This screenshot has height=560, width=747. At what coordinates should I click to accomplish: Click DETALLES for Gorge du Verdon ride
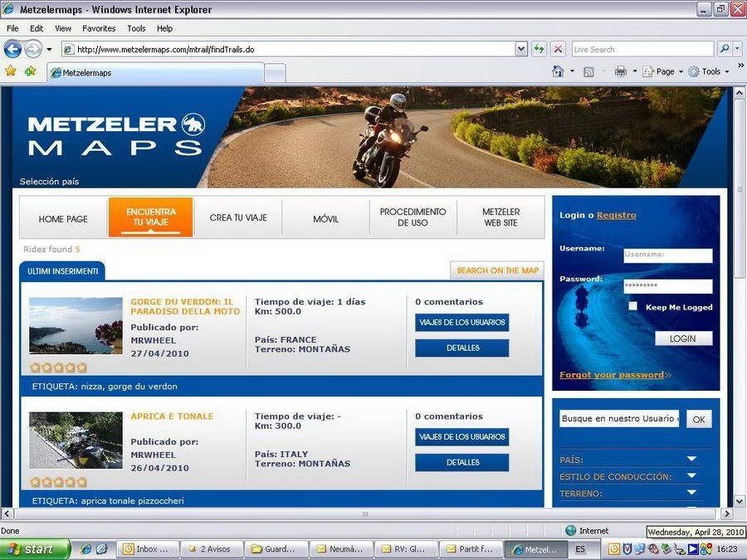pyautogui.click(x=462, y=348)
